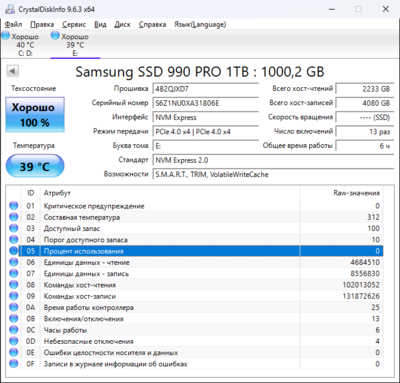
Task: Click the Всего хост-записей value field
Action: 364,103
